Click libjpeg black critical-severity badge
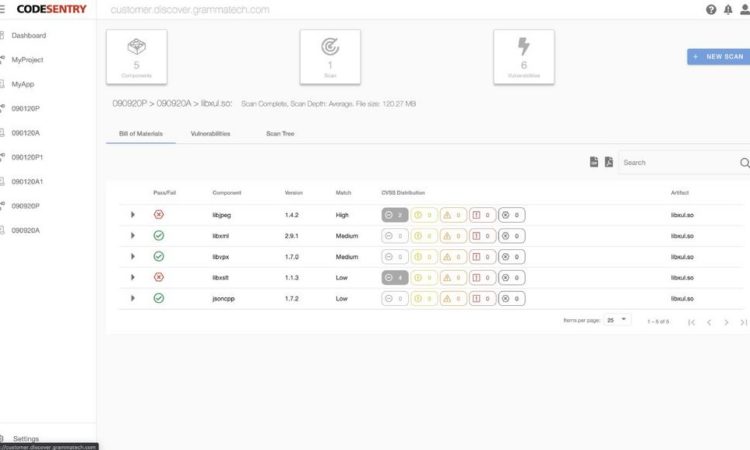 point(511,215)
